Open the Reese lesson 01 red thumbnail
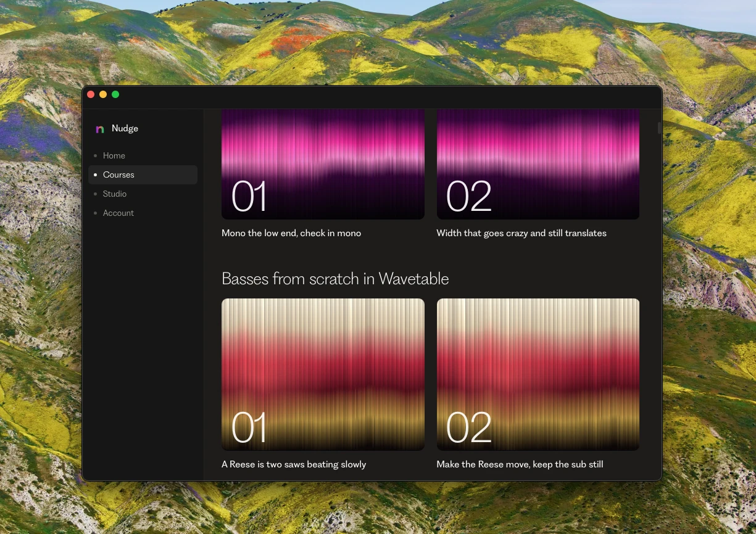Viewport: 756px width, 534px height. 323,374
